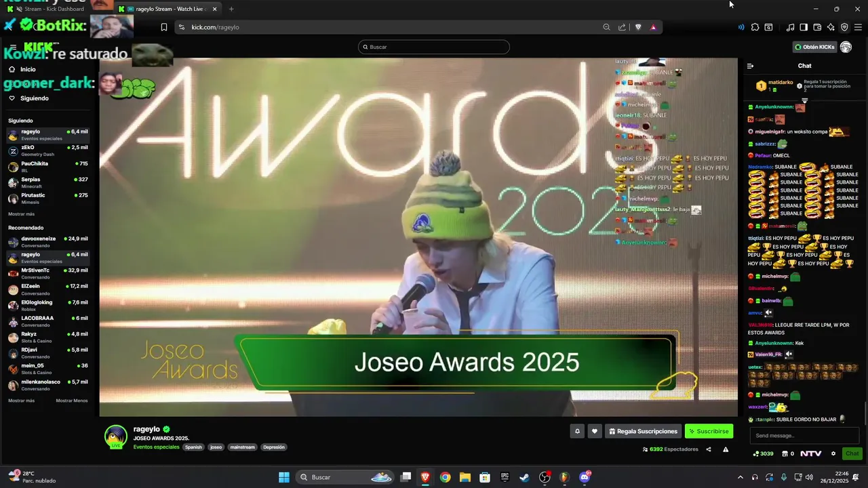Open davooxeneize recommended channel
The height and width of the screenshot is (488, 868).
[48, 242]
